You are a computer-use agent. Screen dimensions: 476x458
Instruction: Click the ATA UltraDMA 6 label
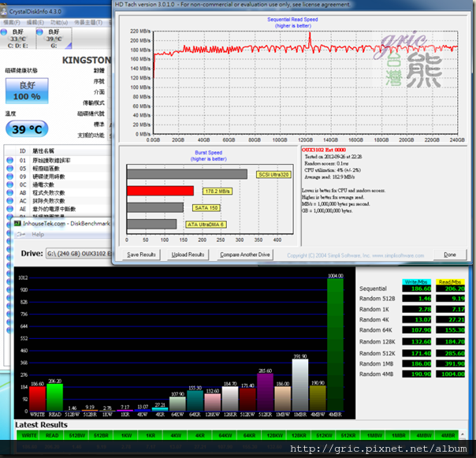pyautogui.click(x=206, y=225)
